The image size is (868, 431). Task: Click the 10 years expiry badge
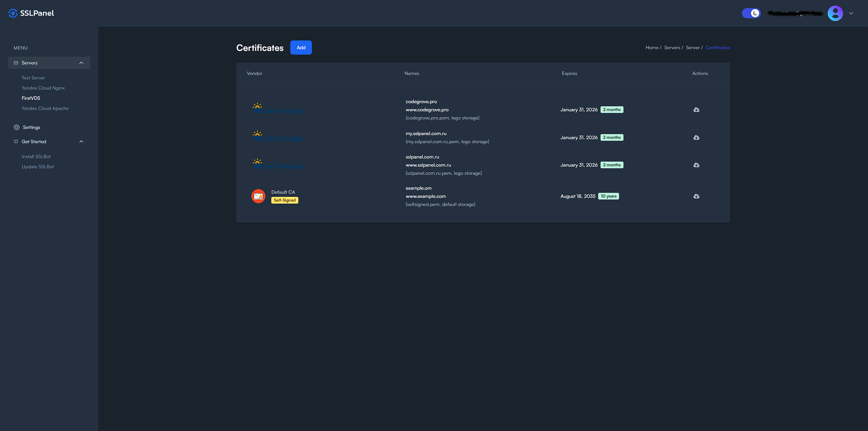pos(609,196)
